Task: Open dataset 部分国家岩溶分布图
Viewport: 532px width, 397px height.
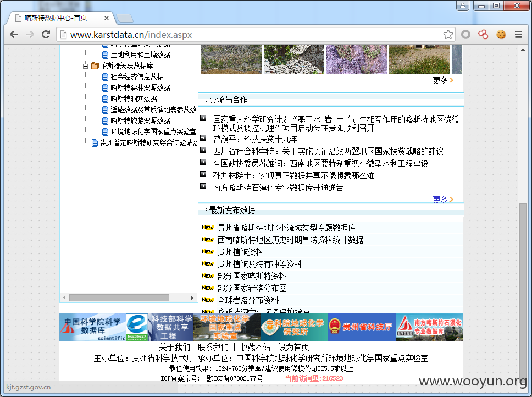Action: [x=252, y=288]
